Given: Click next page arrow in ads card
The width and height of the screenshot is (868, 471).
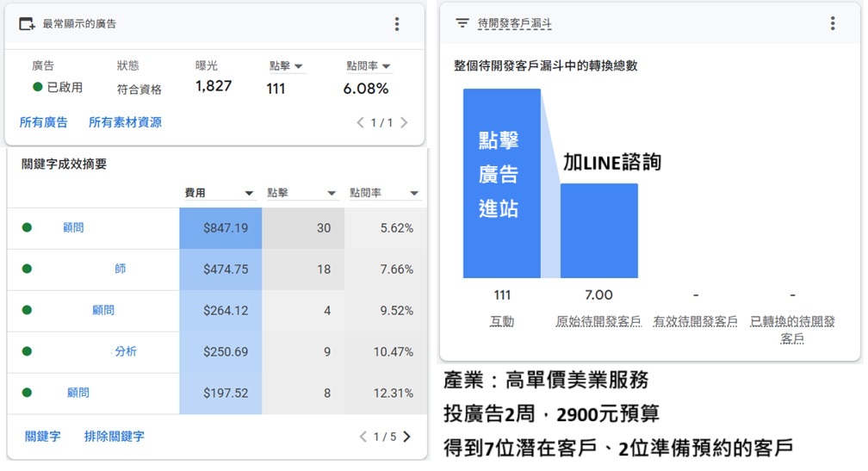Looking at the screenshot, I should click(x=405, y=123).
